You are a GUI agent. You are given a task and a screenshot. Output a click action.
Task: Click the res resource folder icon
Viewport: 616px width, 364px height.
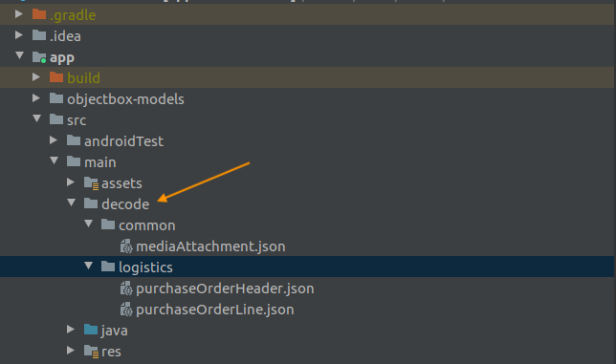click(x=91, y=352)
